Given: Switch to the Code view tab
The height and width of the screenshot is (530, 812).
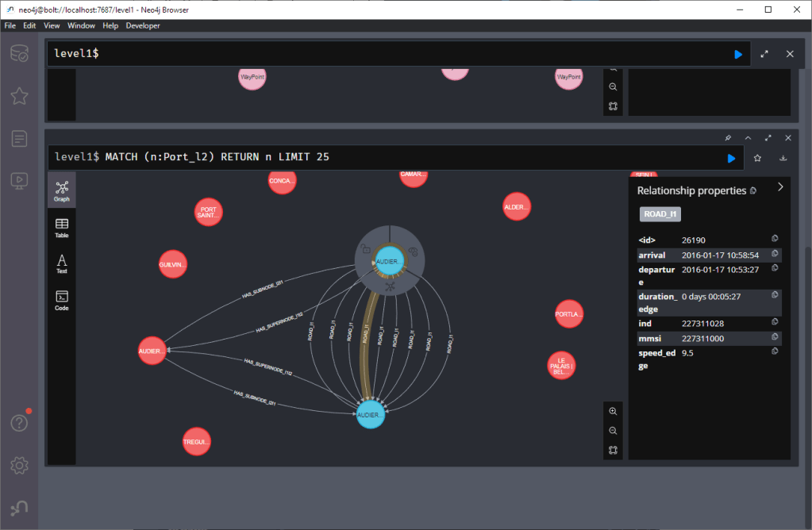Looking at the screenshot, I should (62, 300).
